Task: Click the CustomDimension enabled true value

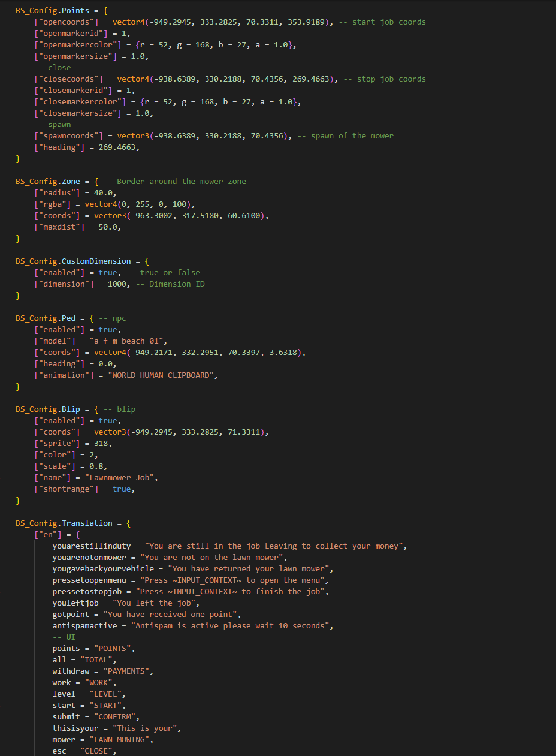Action: (x=107, y=272)
